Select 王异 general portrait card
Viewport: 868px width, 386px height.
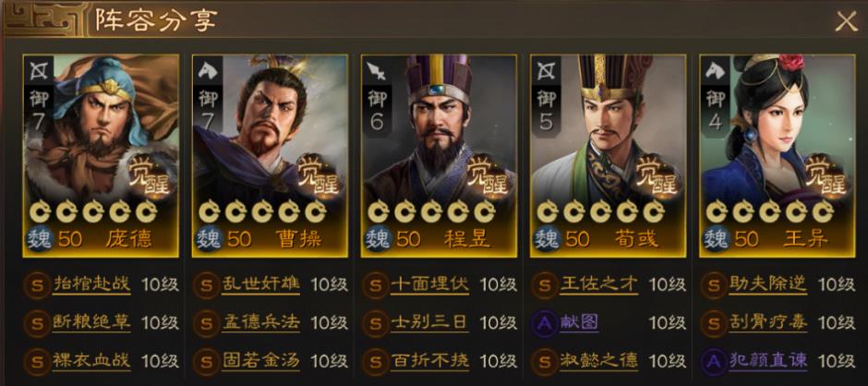[x=778, y=156]
